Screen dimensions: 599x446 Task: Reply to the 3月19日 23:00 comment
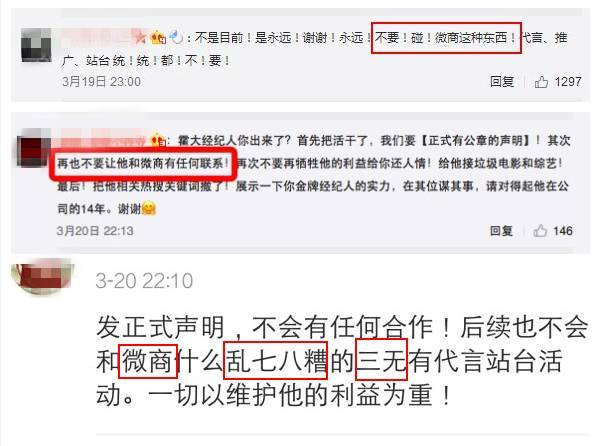click(502, 82)
